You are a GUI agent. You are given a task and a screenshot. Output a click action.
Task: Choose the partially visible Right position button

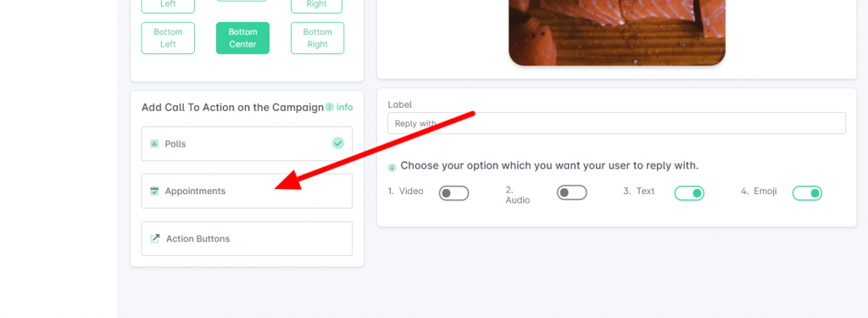(x=316, y=6)
